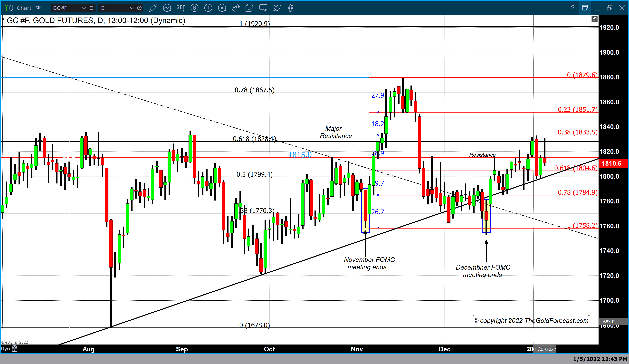Select the 0.78 (1867.5) Fibonacci label
Image resolution: width=629 pixels, height=364 pixels.
coord(254,90)
